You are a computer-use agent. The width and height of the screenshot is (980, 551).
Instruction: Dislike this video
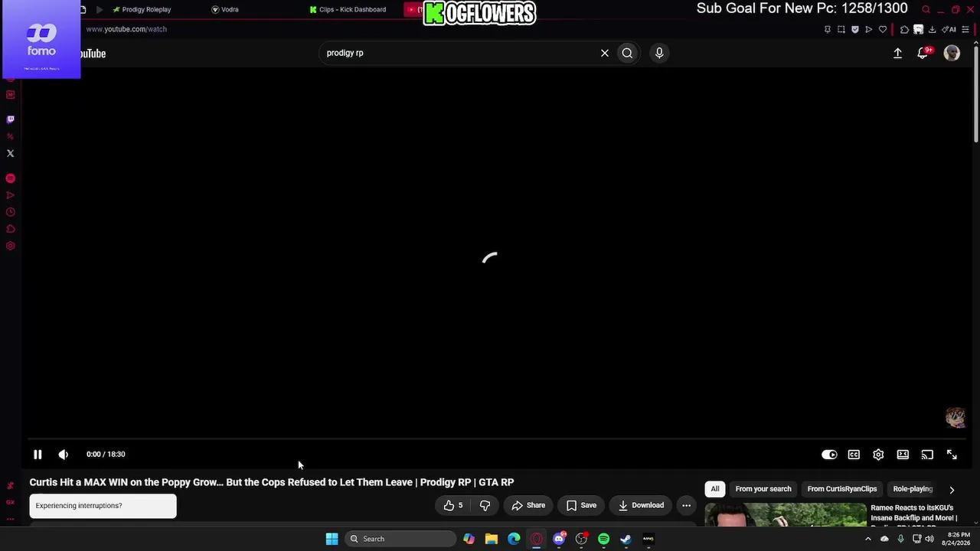(485, 505)
